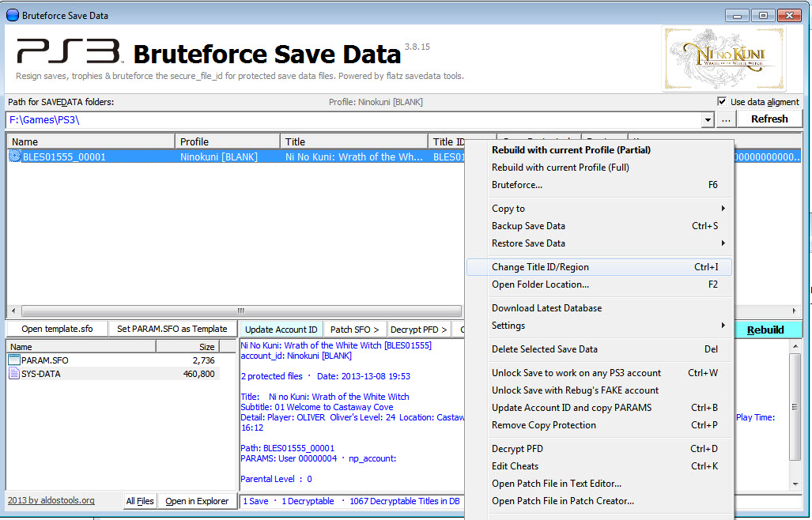The height and width of the screenshot is (520, 812).
Task: Click the Refresh button
Action: [x=769, y=119]
